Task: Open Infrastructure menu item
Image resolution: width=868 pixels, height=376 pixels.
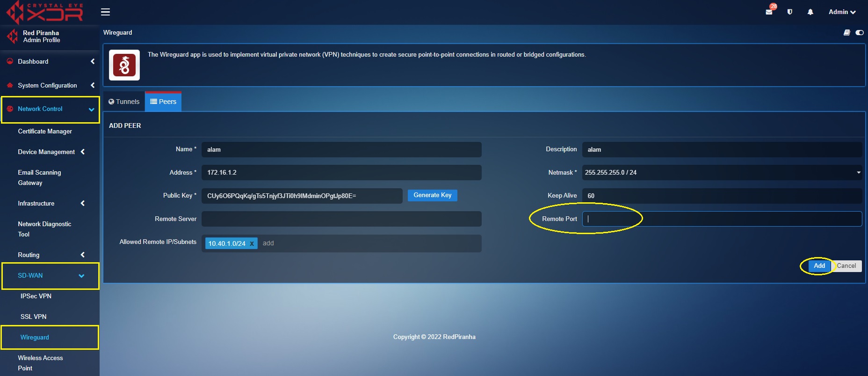Action: (36, 203)
